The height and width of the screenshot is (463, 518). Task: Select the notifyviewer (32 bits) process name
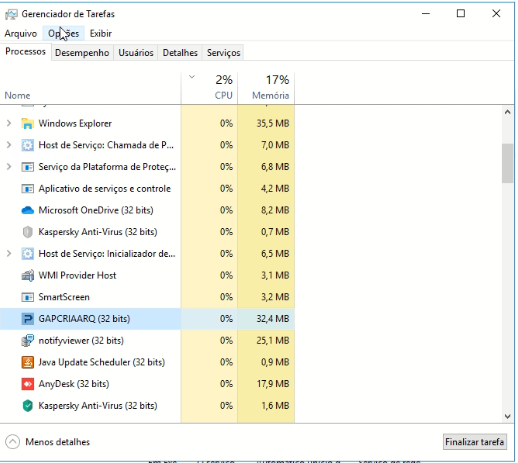[81, 341]
